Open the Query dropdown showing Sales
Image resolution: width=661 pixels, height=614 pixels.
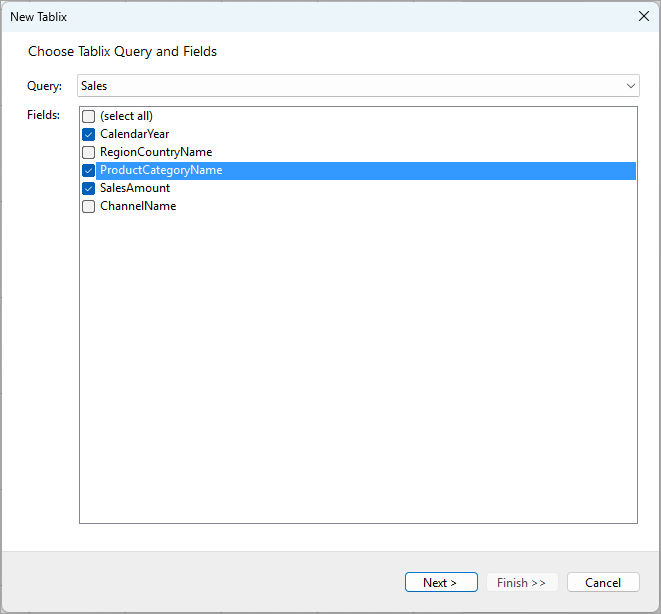(x=358, y=86)
